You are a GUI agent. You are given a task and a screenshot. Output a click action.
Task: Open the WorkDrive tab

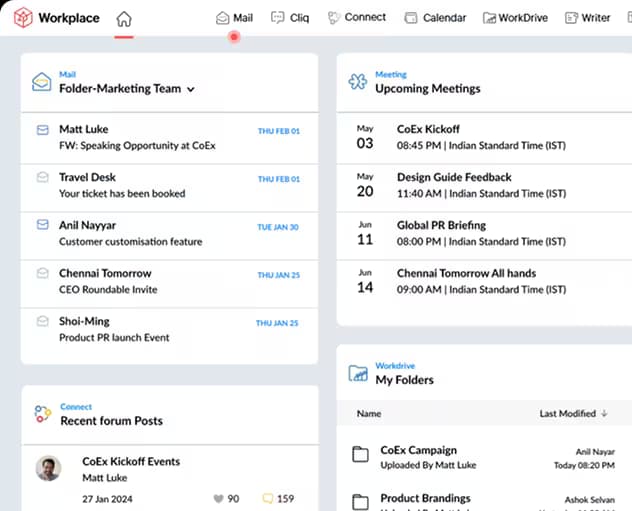click(x=516, y=18)
